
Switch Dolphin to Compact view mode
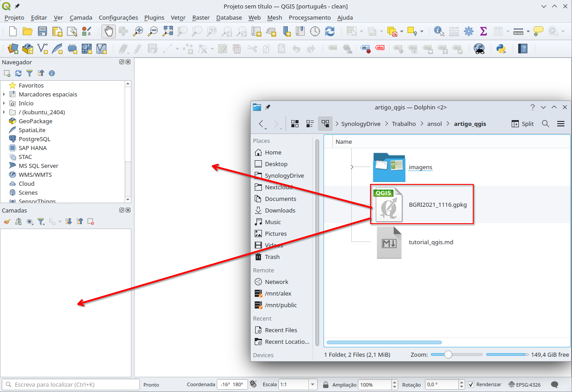[310, 124]
